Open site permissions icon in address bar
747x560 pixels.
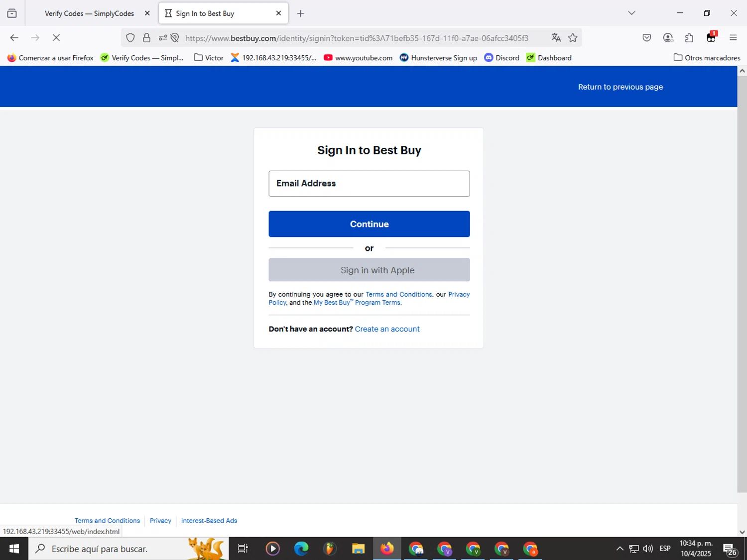[163, 38]
